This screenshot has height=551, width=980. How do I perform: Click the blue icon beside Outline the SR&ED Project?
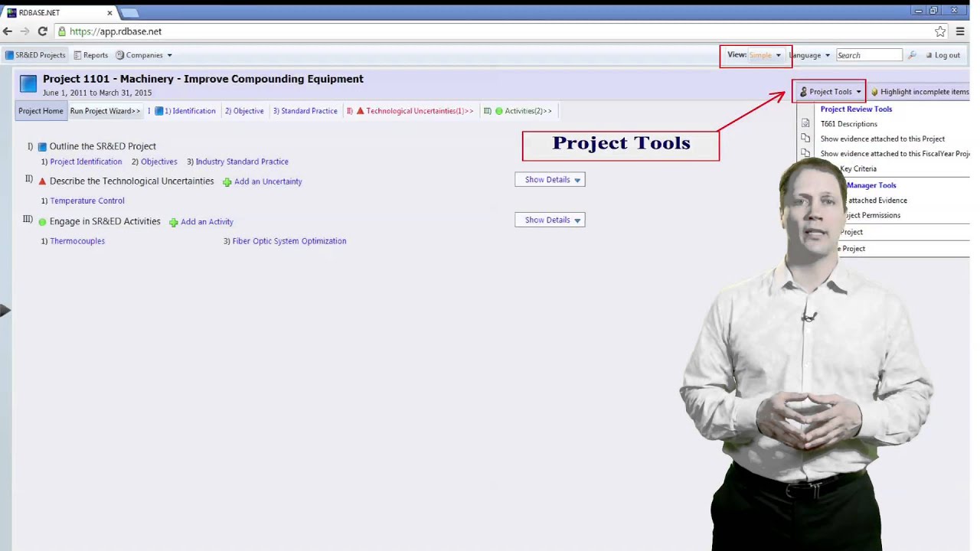[42, 146]
